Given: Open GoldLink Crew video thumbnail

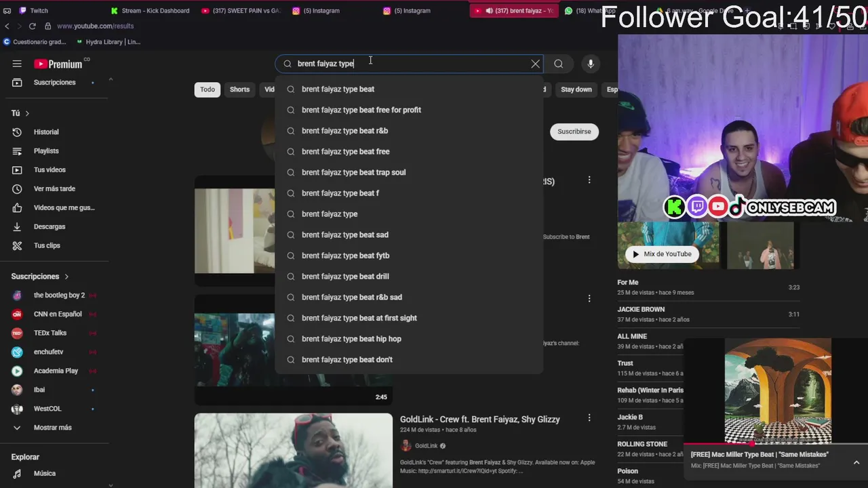Looking at the screenshot, I should tap(294, 450).
